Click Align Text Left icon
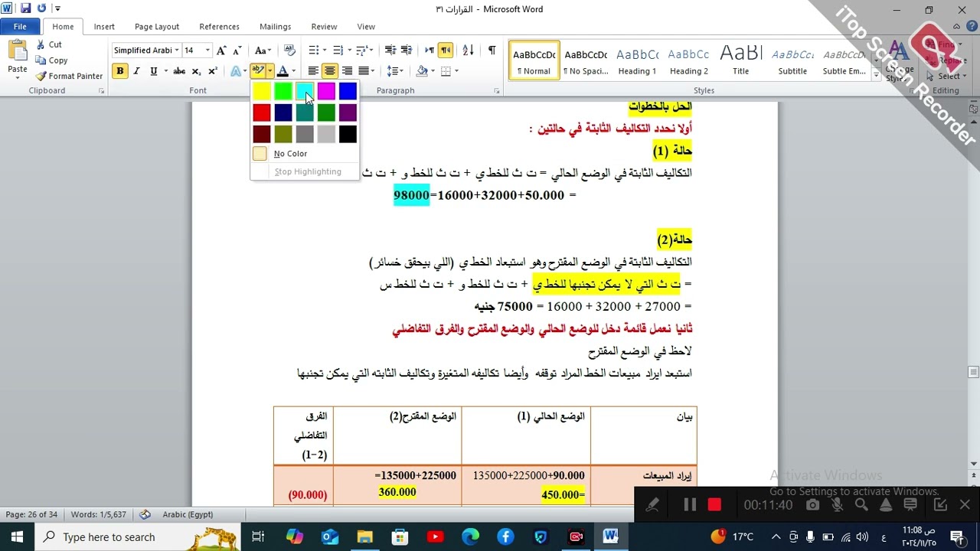This screenshot has width=980, height=551. click(313, 71)
